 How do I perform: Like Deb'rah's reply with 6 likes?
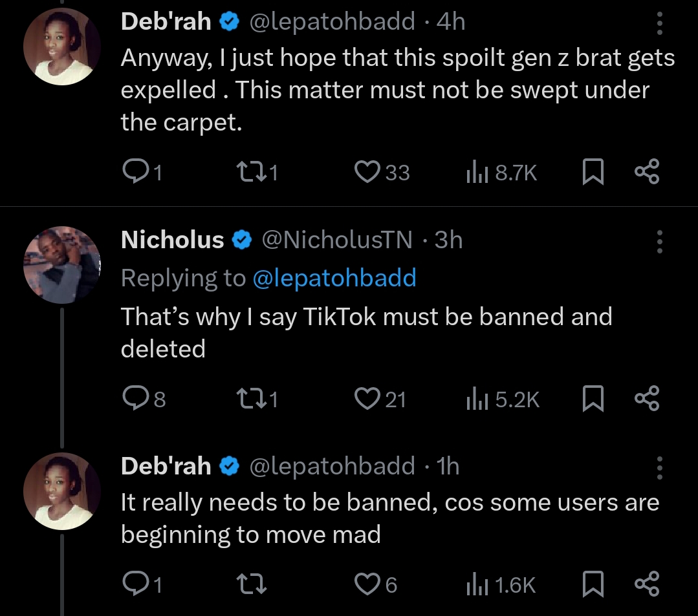(x=367, y=584)
